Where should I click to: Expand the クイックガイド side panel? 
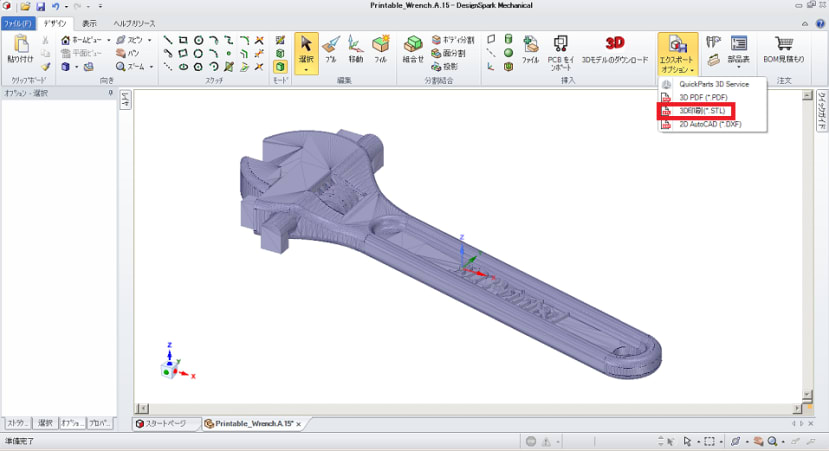point(822,111)
